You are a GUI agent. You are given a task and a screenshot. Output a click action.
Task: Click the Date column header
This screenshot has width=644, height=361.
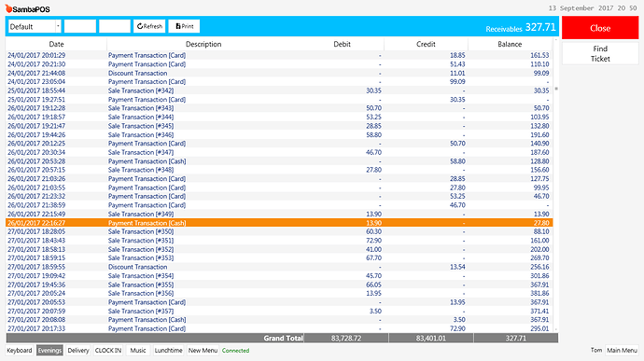(56, 44)
